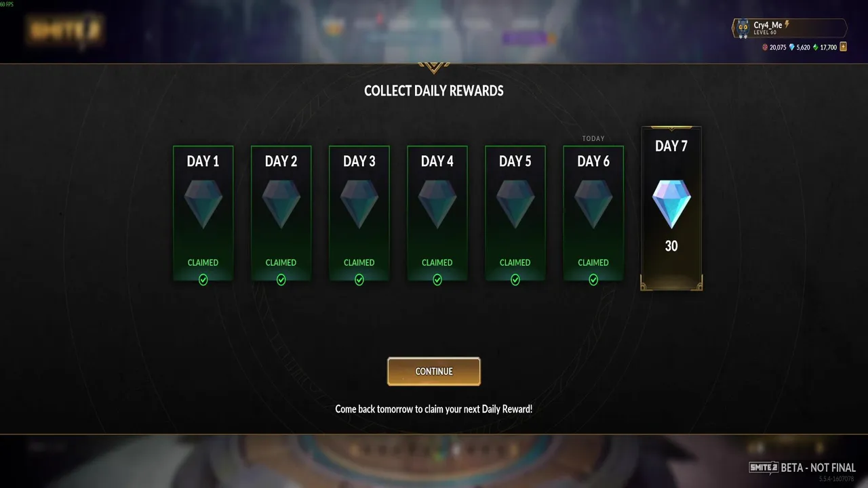Click the Day 6 diamond icon

(593, 204)
